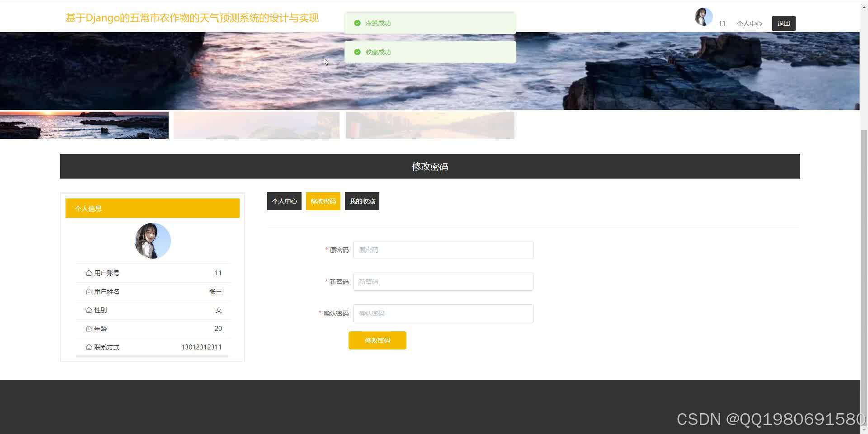Click the 点赞成功 notification text
The width and height of the screenshot is (868, 434).
tap(378, 23)
